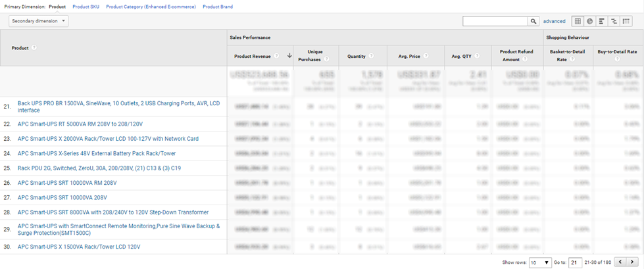The height and width of the screenshot is (269, 644).
Task: Click the Shopping Behaviour group header
Action: [568, 37]
